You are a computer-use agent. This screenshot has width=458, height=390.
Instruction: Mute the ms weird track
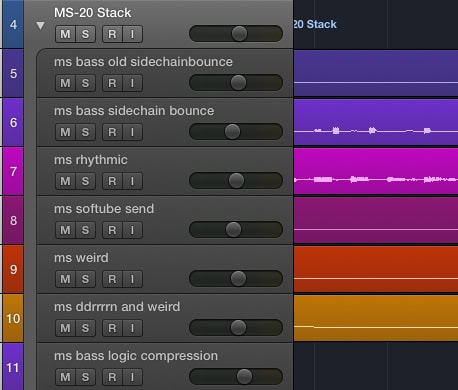65,279
